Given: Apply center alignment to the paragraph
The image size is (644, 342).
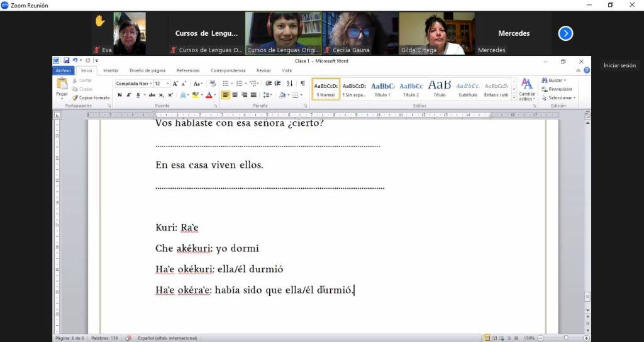Looking at the screenshot, I should (x=235, y=95).
